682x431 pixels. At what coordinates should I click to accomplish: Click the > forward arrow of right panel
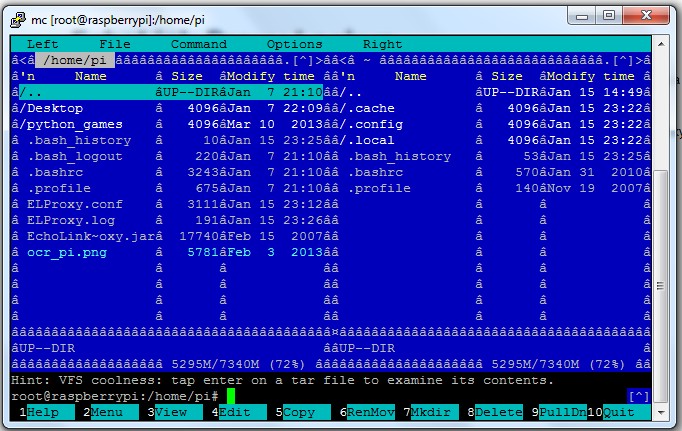639,60
